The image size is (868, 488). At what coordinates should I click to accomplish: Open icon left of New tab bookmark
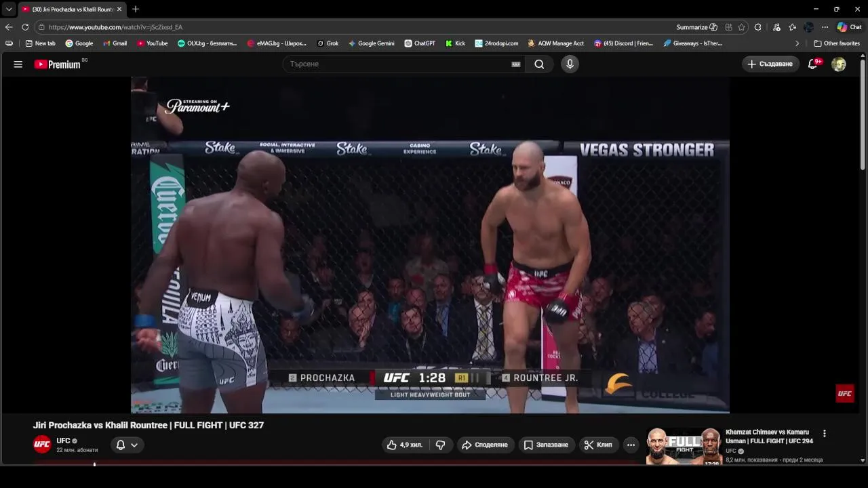pyautogui.click(x=9, y=43)
